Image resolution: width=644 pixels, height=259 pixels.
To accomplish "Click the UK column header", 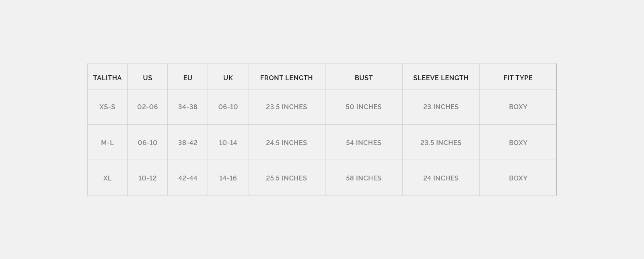I will (x=228, y=78).
